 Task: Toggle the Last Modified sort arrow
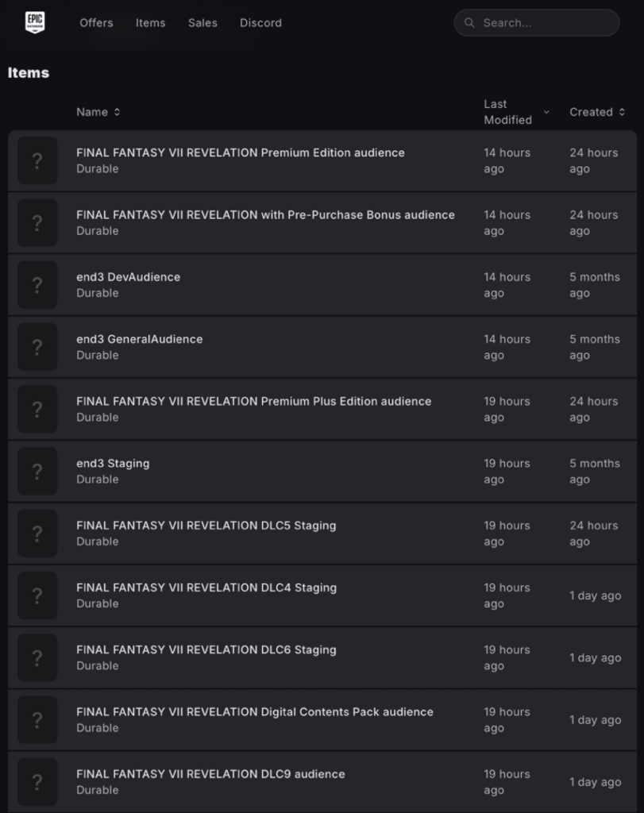[546, 112]
